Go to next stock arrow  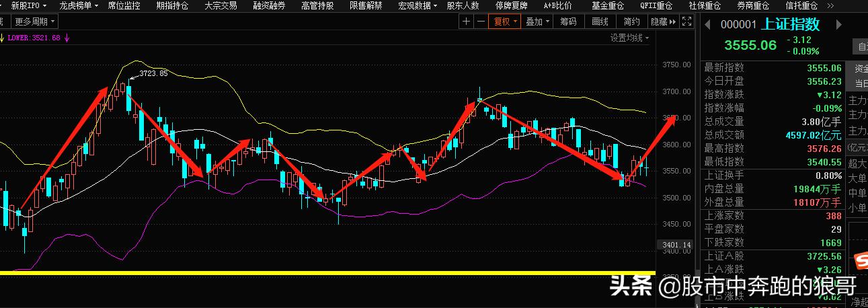tap(838, 25)
